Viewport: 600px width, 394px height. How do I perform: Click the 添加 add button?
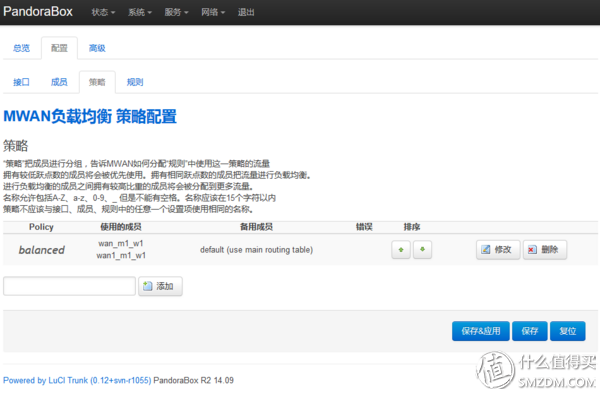160,286
